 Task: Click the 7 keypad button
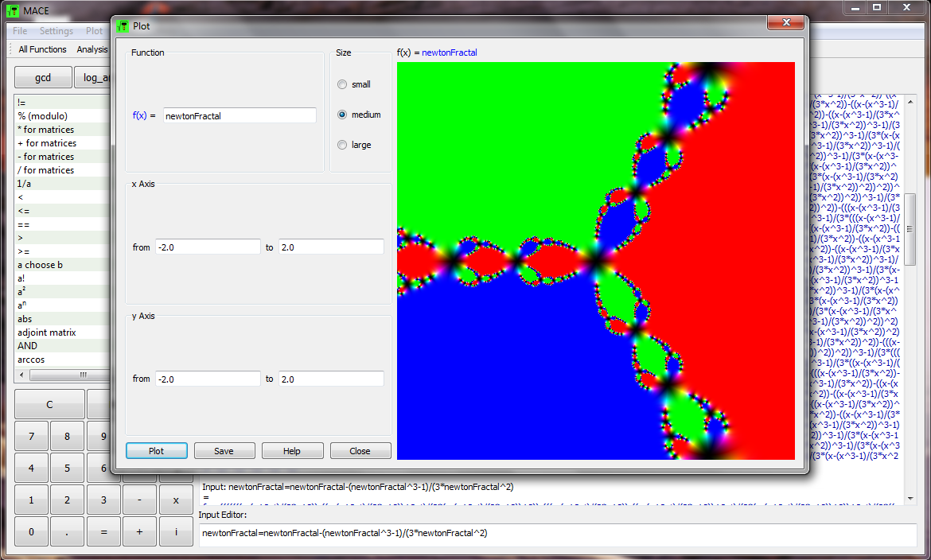[32, 437]
